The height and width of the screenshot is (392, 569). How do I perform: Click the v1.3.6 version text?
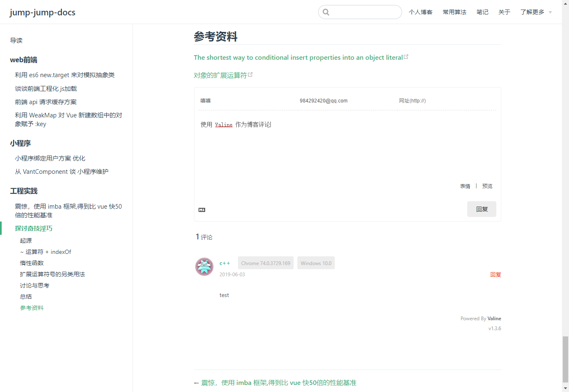pyautogui.click(x=495, y=329)
